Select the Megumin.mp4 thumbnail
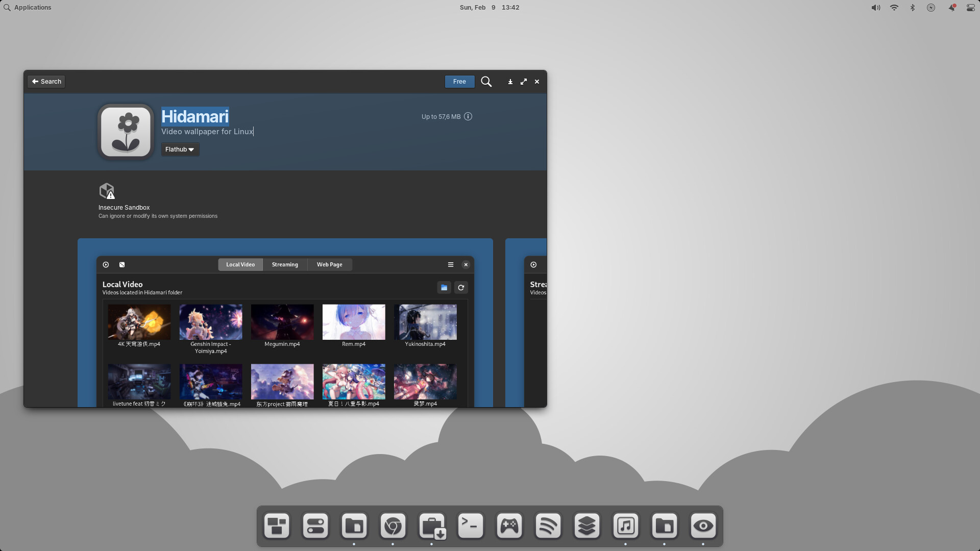The width and height of the screenshot is (980, 551). click(282, 322)
